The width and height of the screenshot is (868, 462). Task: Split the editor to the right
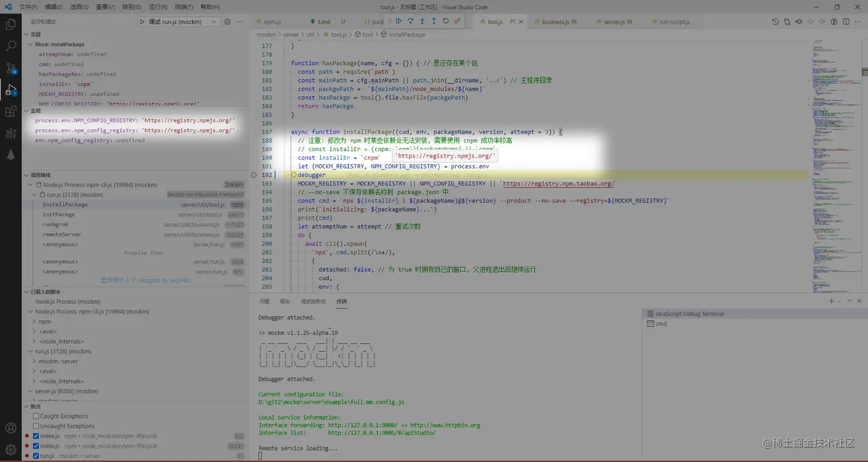[846, 22]
